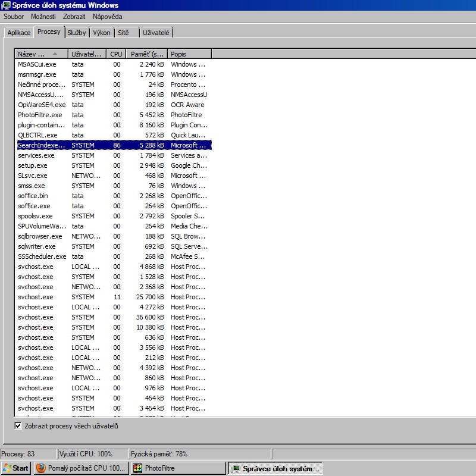
Task: Select the Nečinné procesy row
Action: coord(114,84)
